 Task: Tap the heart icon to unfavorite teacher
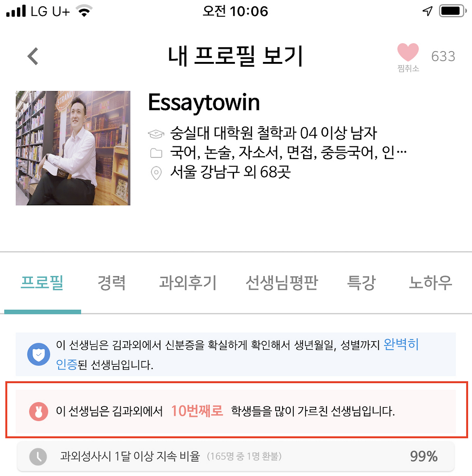coord(407,52)
